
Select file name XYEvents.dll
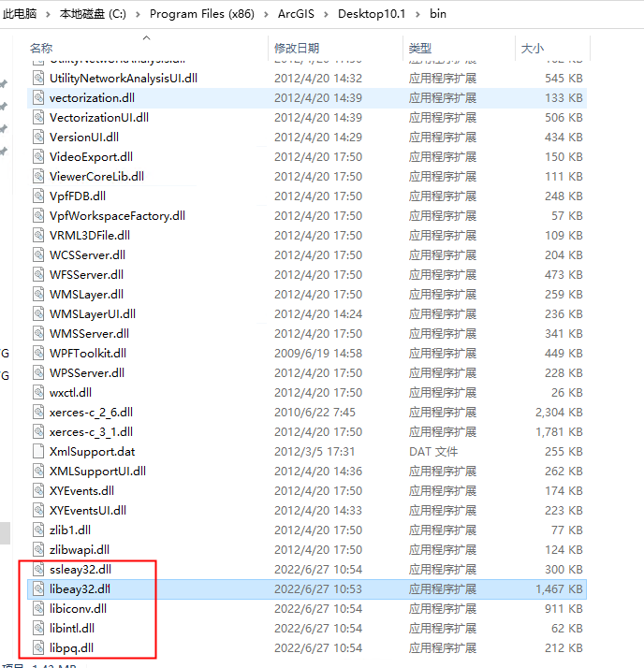click(x=81, y=491)
